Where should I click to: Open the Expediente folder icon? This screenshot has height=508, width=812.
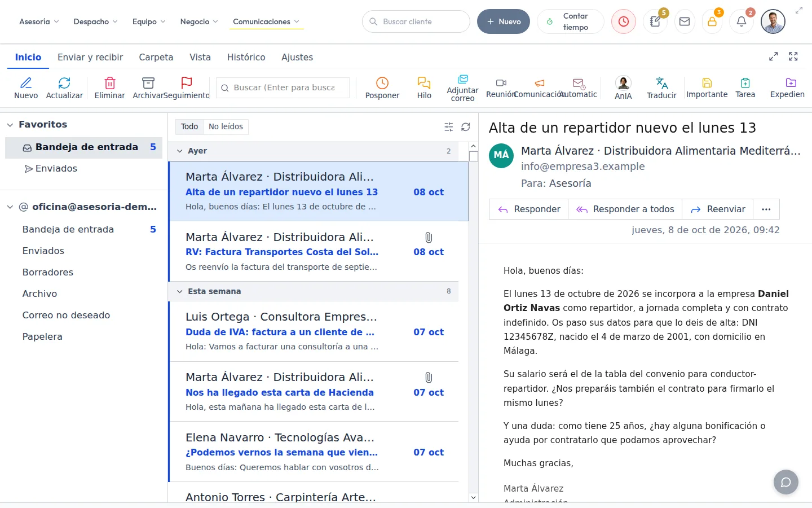coord(791,83)
